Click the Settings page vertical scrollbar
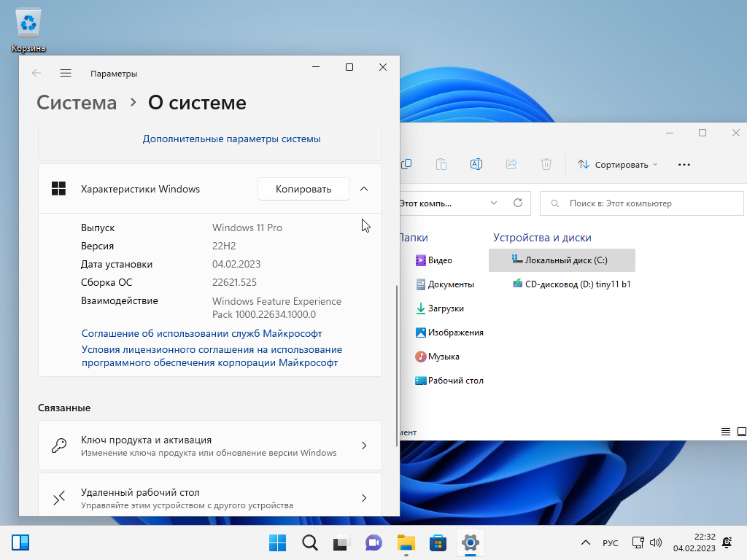Viewport: 747px width, 560px height. (397, 366)
